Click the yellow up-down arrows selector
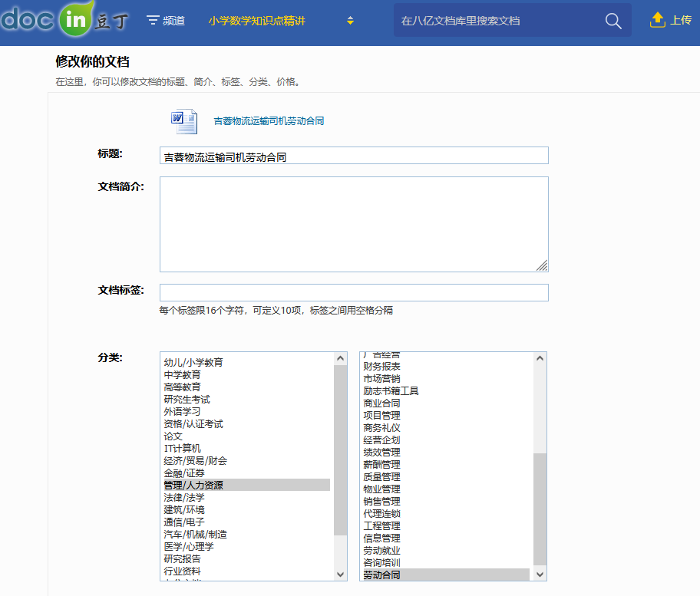This screenshot has height=596, width=700. click(x=351, y=21)
